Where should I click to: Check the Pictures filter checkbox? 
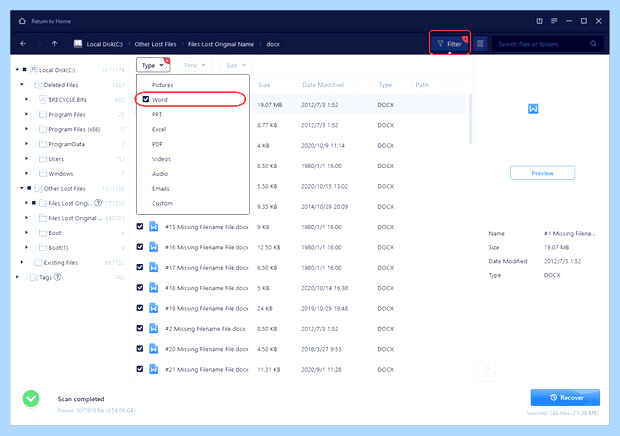click(146, 85)
